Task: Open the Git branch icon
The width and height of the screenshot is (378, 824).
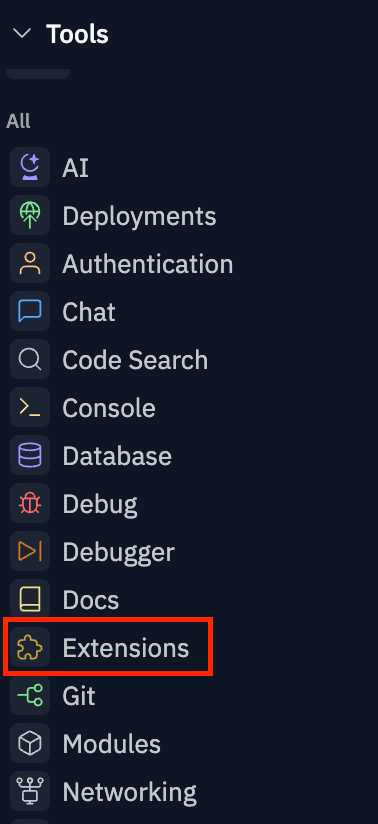Action: click(x=30, y=696)
